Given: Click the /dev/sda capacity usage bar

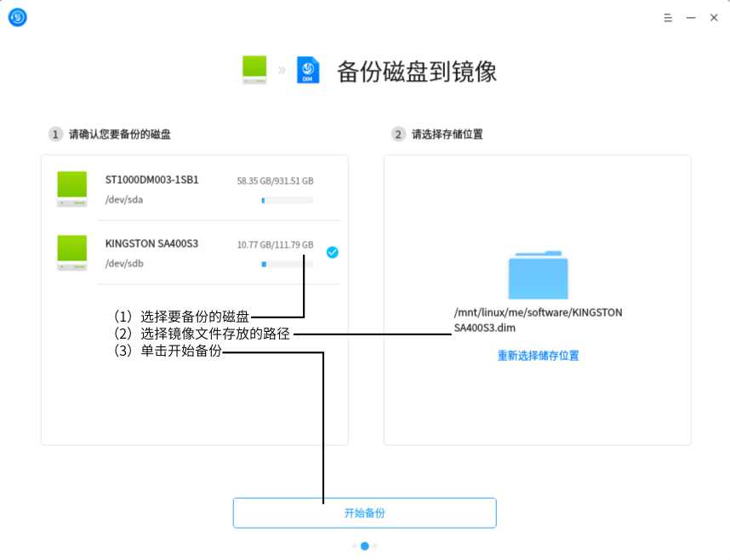Looking at the screenshot, I should [x=287, y=200].
